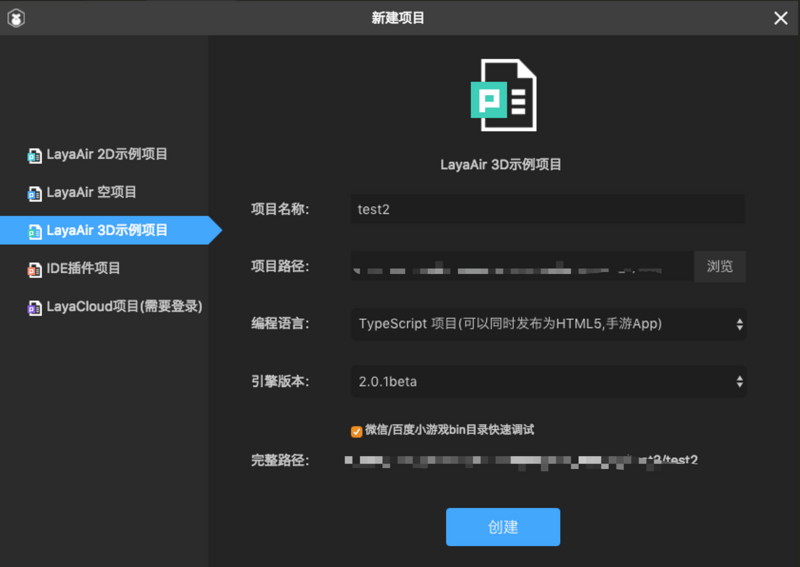This screenshot has width=800, height=567.
Task: Click the LayaAir 空项目 file icon
Action: pos(35,193)
